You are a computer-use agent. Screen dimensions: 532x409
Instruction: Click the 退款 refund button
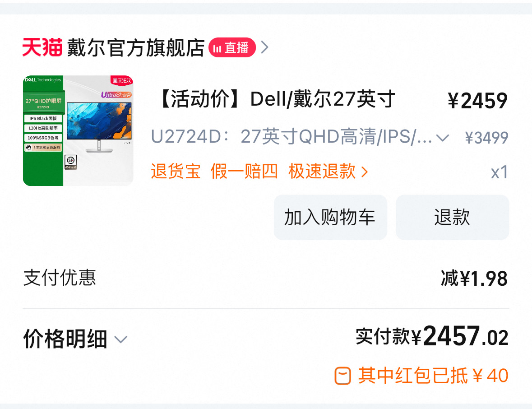[x=452, y=217]
